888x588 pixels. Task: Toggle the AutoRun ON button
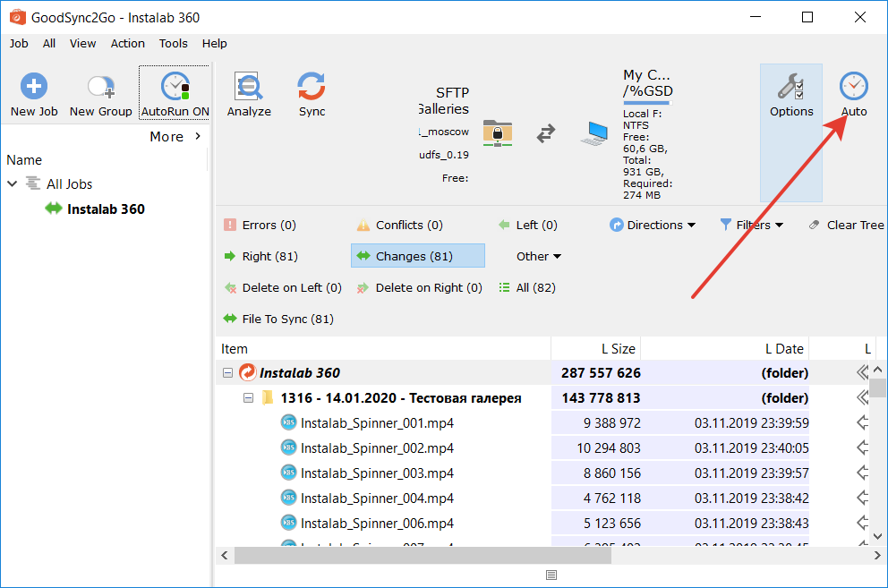click(x=175, y=94)
